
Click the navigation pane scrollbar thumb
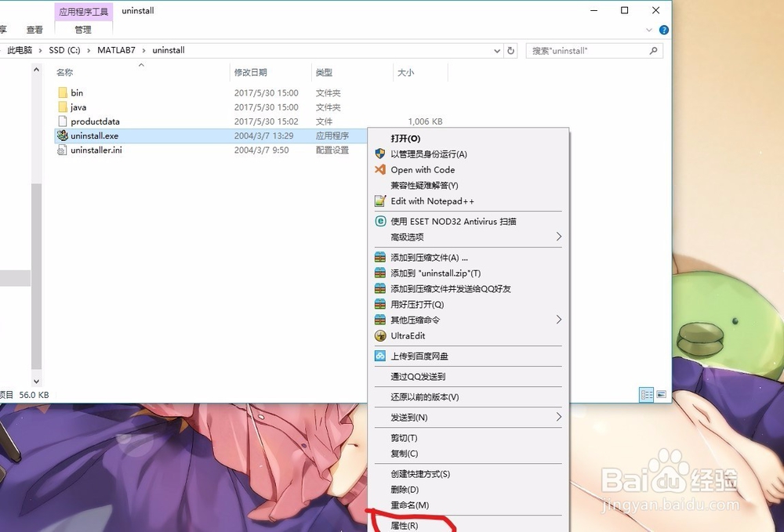click(36, 277)
